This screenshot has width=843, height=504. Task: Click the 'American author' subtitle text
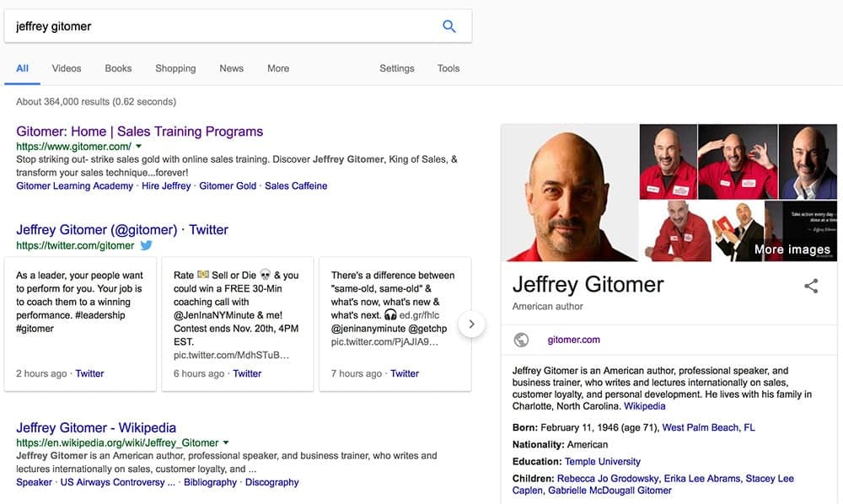[x=547, y=306]
